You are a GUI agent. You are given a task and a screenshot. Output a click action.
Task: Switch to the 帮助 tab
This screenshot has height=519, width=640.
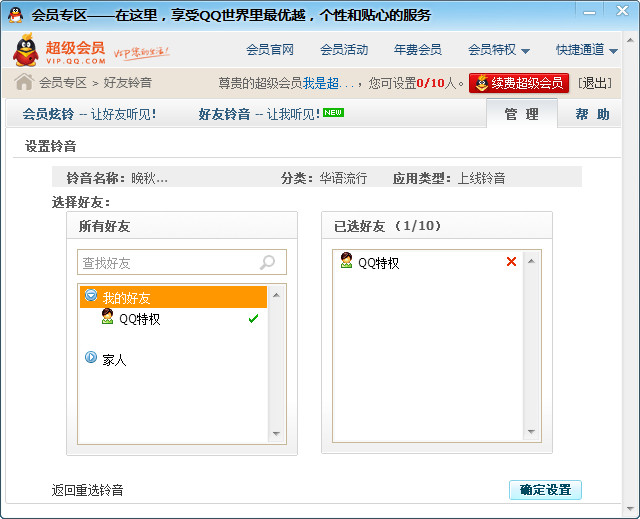tap(592, 114)
